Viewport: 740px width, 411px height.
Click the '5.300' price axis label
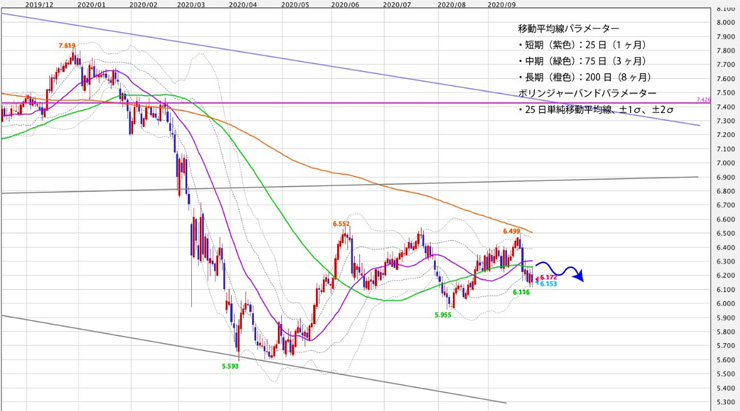pos(725,402)
